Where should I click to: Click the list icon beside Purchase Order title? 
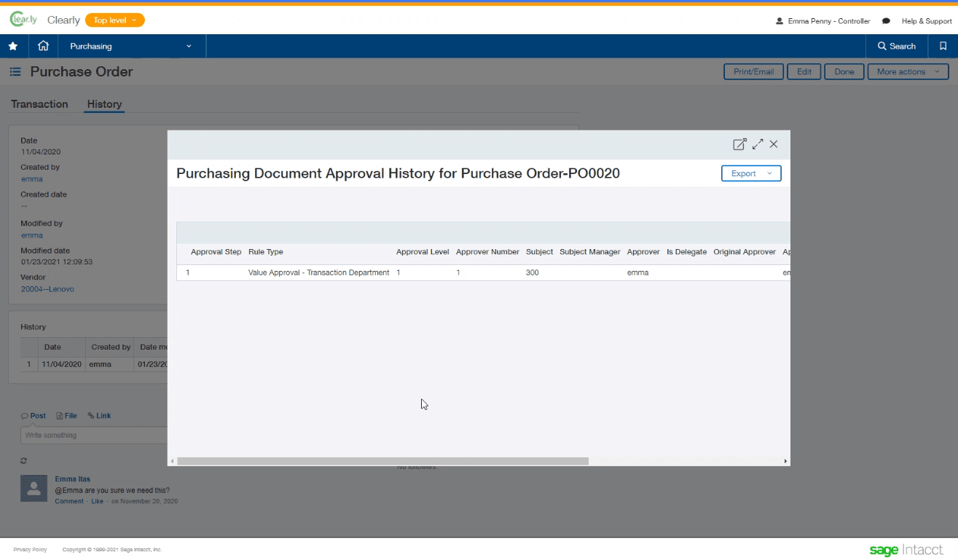pyautogui.click(x=15, y=71)
